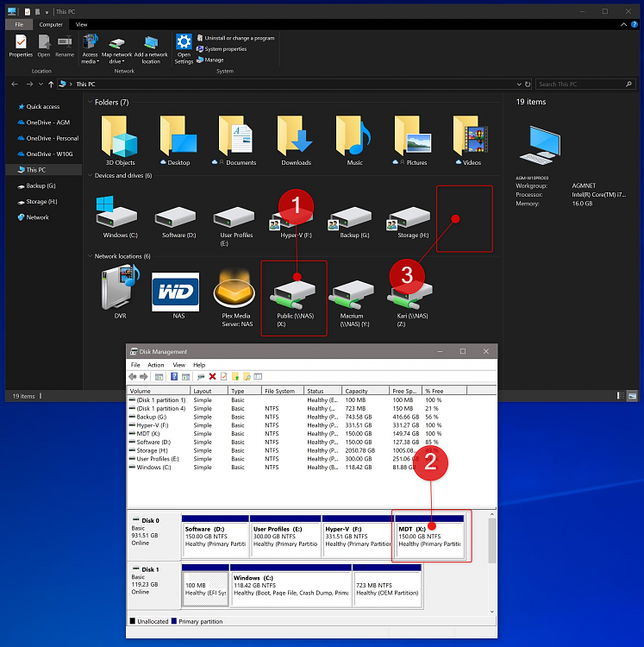Screen dimensions: 644x647
Task: Click the red X delete icon in Disk Management
Action: 212,376
